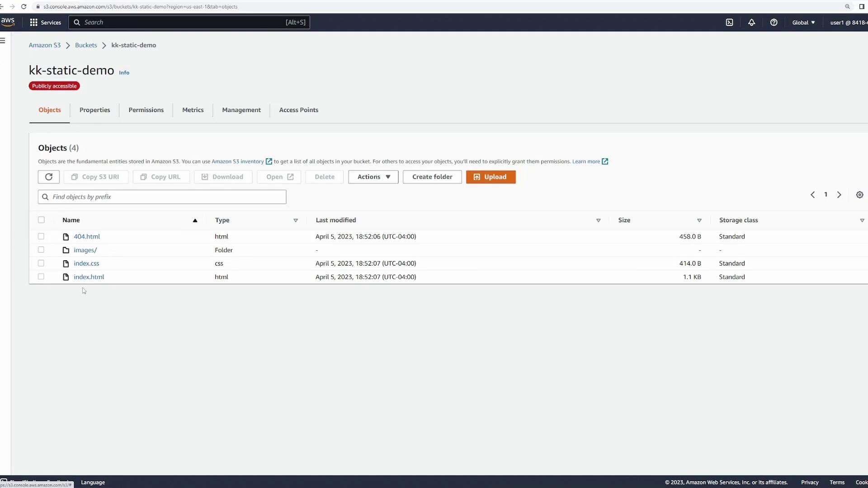
Task: Open the Services grid menu
Action: [x=45, y=23]
